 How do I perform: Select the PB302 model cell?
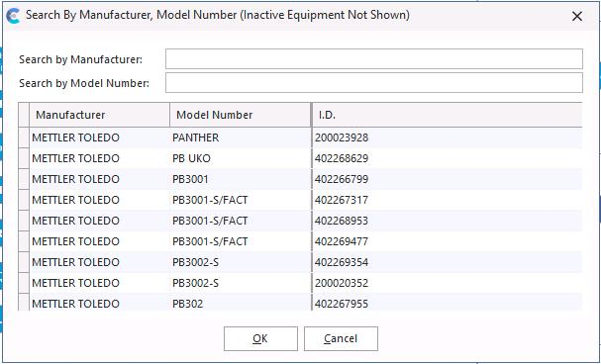click(241, 304)
